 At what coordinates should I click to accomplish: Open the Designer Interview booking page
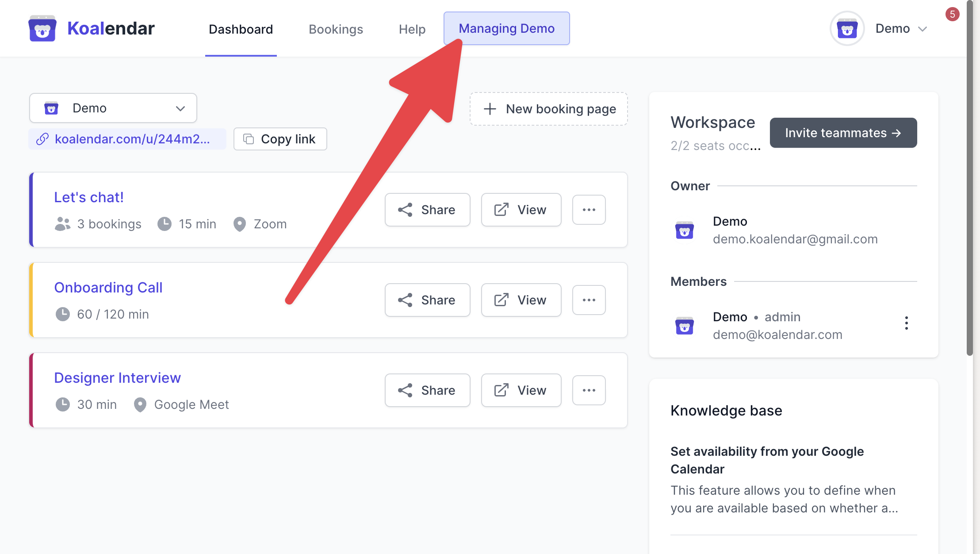coord(118,378)
